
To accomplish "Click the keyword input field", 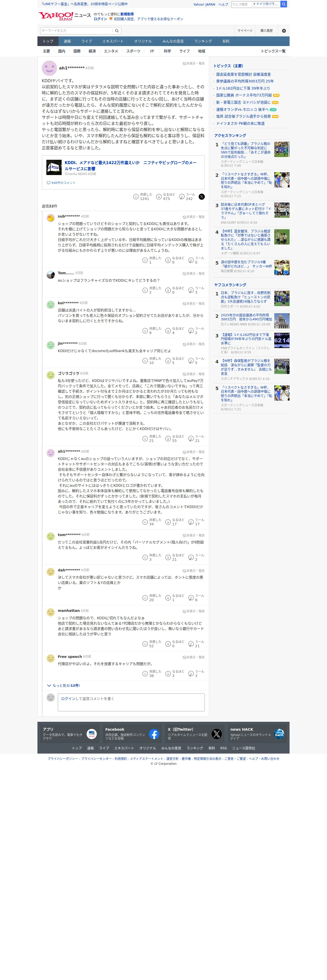I will pyautogui.click(x=76, y=31).
